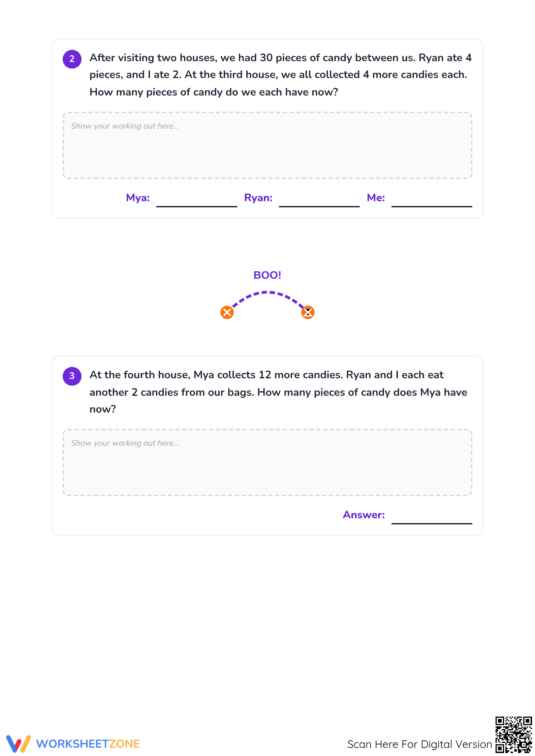Click the purple number 3 badge

pos(72,376)
